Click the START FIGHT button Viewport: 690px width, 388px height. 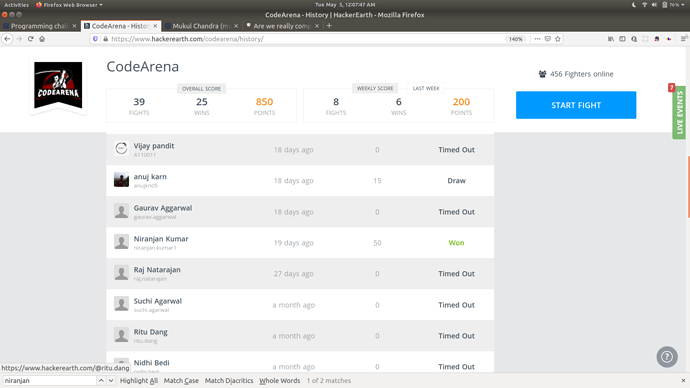click(x=576, y=105)
